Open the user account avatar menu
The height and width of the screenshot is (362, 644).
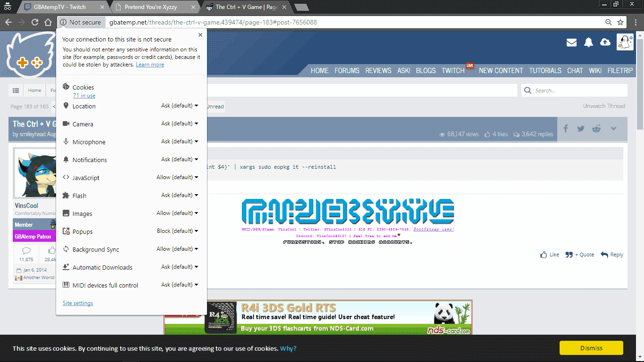[625, 42]
